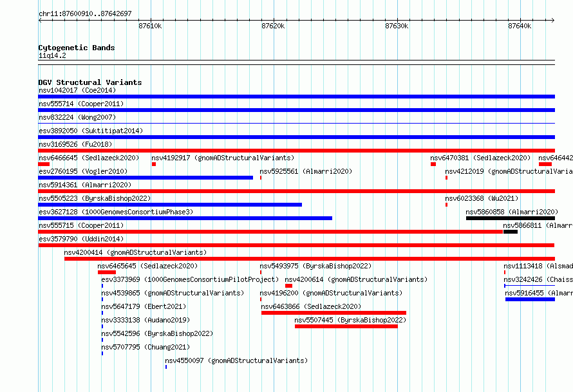This screenshot has height=392, width=573.
Task: Click nsv3333138 (Audano2019) label
Action: click(x=146, y=320)
